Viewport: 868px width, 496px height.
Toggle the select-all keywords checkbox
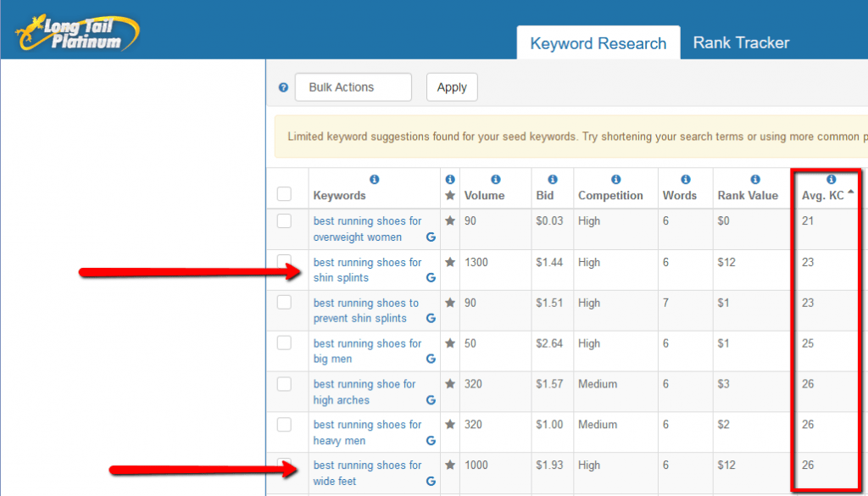[x=284, y=194]
